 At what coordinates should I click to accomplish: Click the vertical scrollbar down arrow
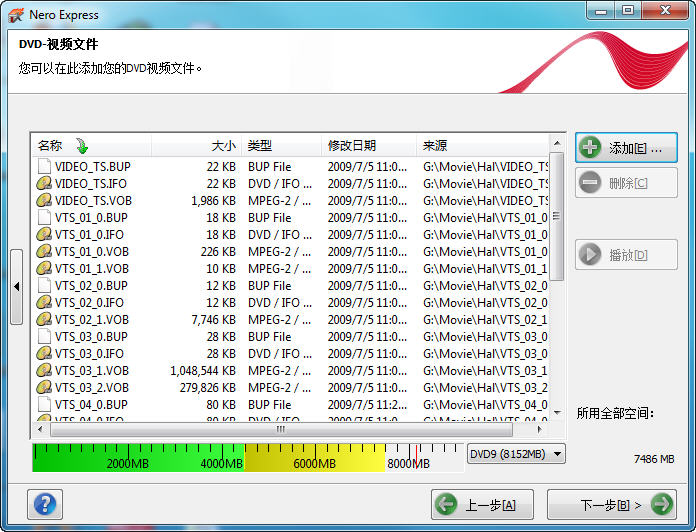pyautogui.click(x=557, y=413)
